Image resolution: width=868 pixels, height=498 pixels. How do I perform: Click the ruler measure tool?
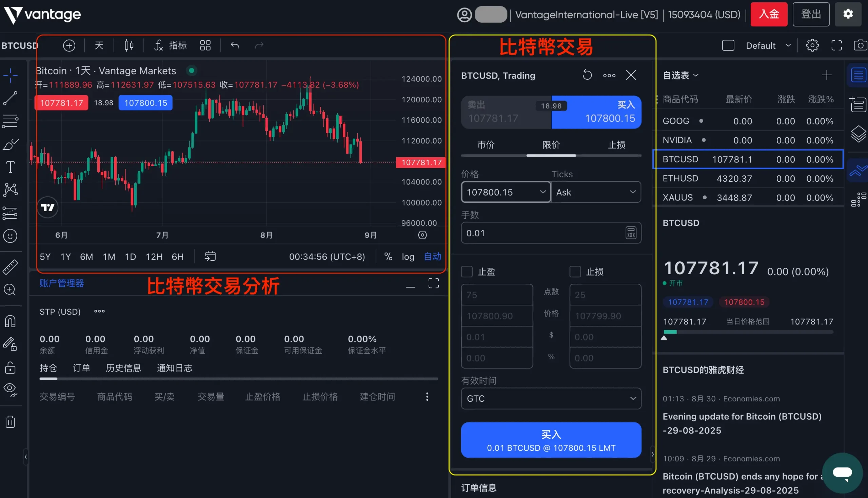[x=10, y=267]
